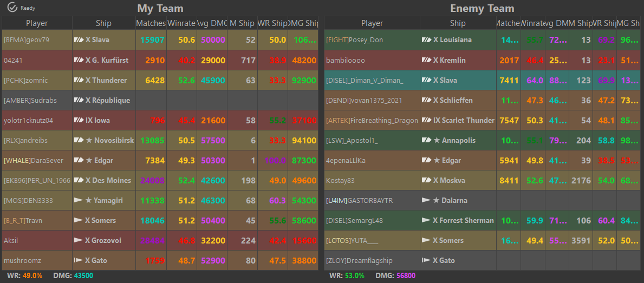The height and width of the screenshot is (283, 644).
Task: Click the ship icon beside X Grozovoi
Action: pos(79,240)
